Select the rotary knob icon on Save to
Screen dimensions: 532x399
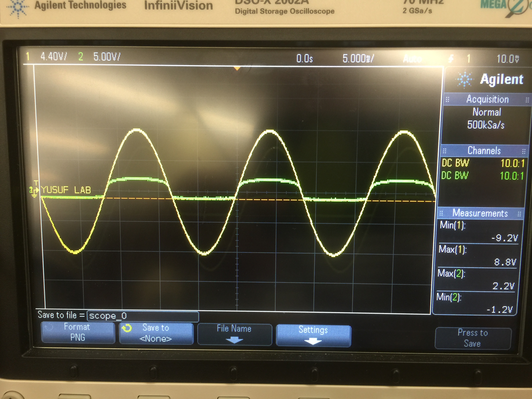[x=127, y=328]
